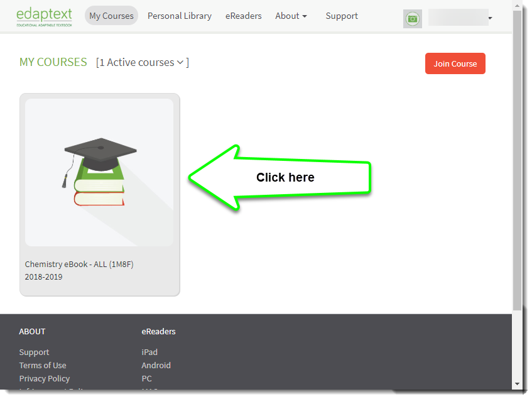The width and height of the screenshot is (532, 399).
Task: Open the graduation cap course image
Action: pos(99,172)
